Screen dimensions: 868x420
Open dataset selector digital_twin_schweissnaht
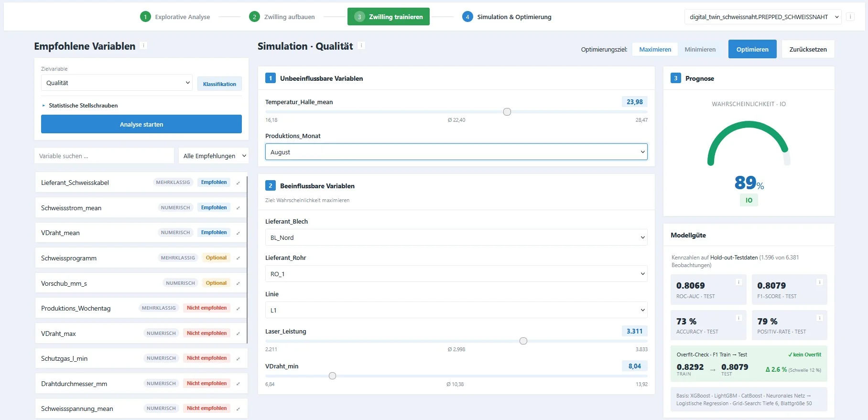click(763, 17)
